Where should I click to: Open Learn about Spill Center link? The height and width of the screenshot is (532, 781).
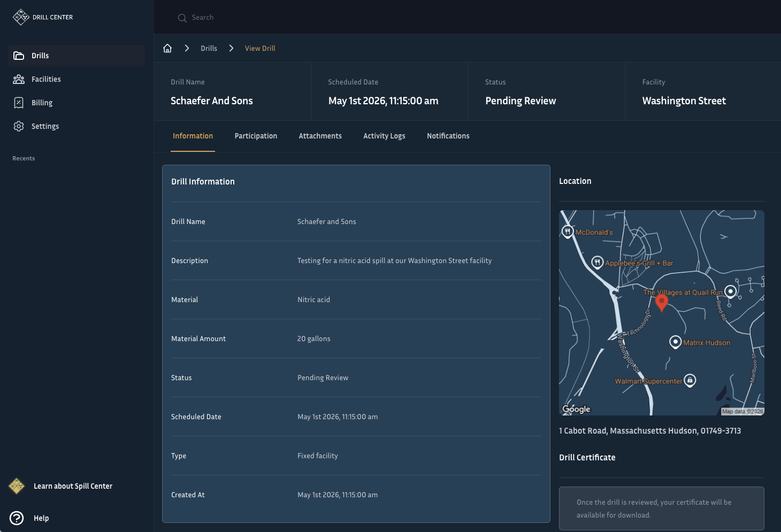[x=73, y=486]
